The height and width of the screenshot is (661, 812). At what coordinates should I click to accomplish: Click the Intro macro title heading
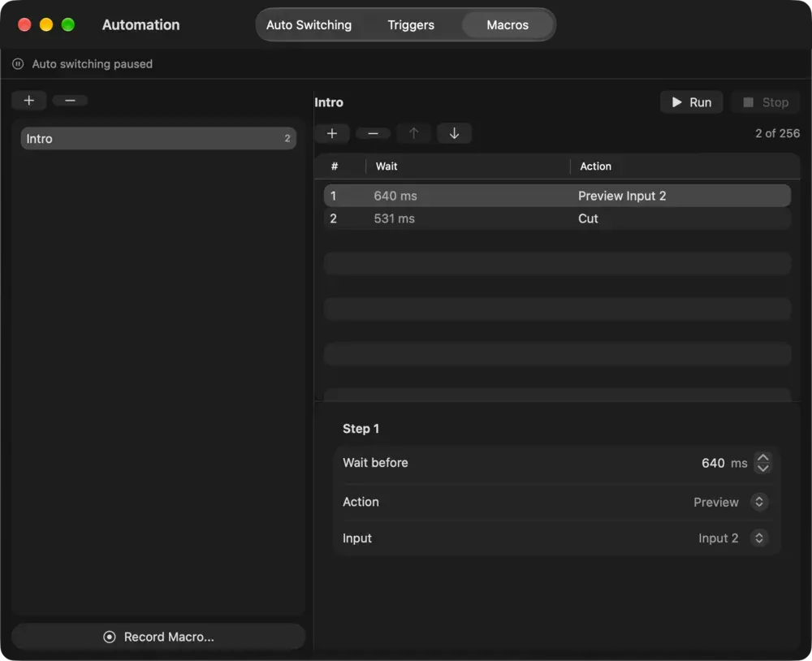(329, 102)
